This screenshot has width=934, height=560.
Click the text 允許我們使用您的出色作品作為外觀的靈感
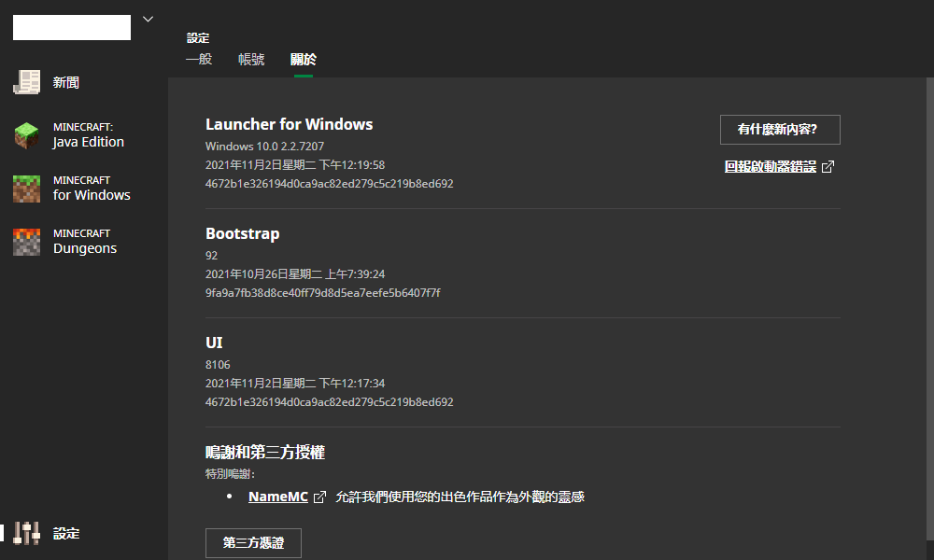click(x=460, y=497)
